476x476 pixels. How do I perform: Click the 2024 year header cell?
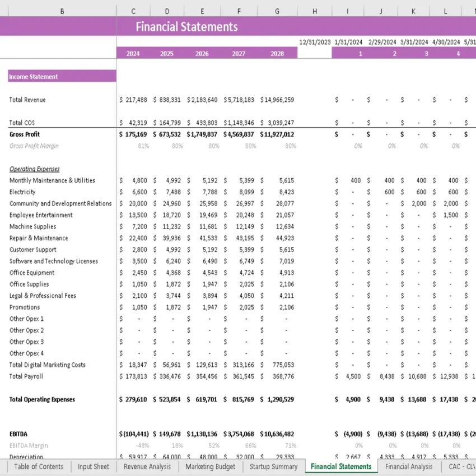(x=133, y=53)
